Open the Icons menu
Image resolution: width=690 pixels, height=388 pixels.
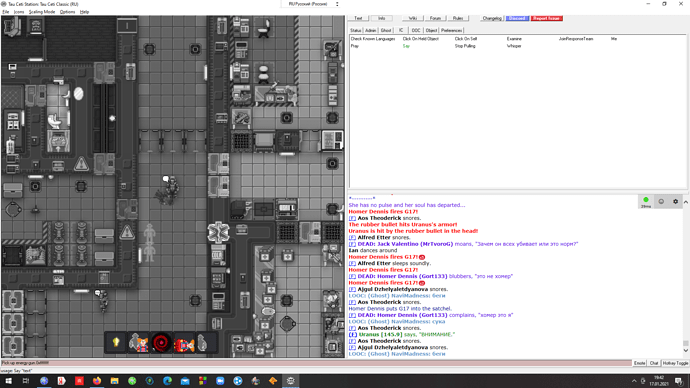click(x=19, y=12)
